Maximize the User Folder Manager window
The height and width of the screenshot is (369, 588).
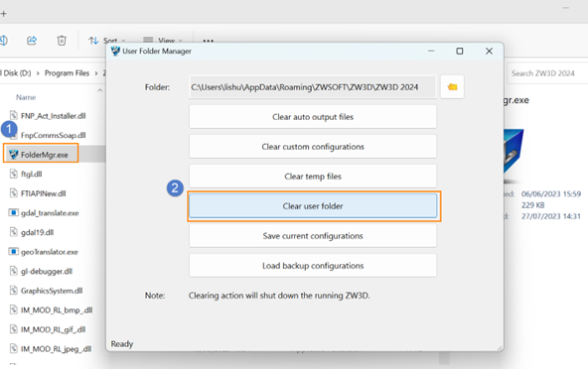click(x=460, y=51)
